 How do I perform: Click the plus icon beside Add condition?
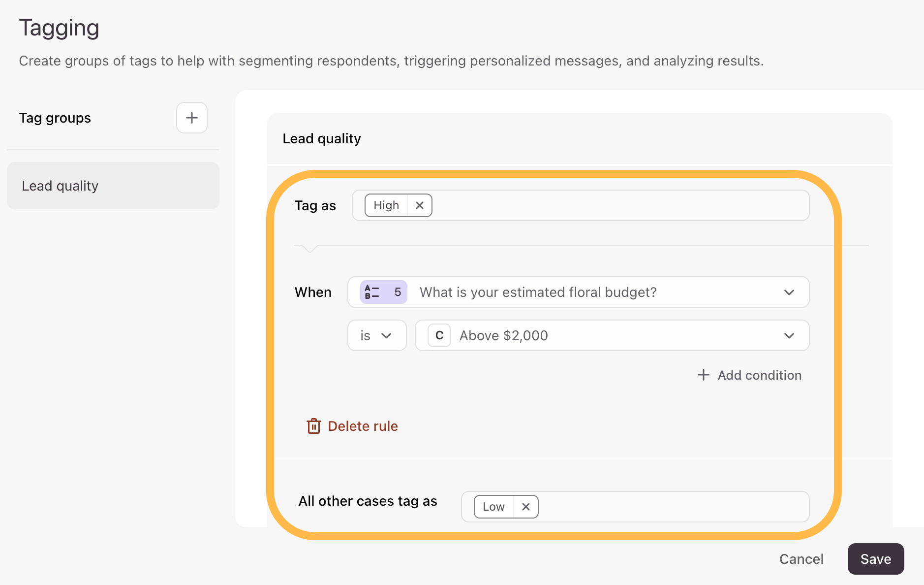click(x=704, y=375)
